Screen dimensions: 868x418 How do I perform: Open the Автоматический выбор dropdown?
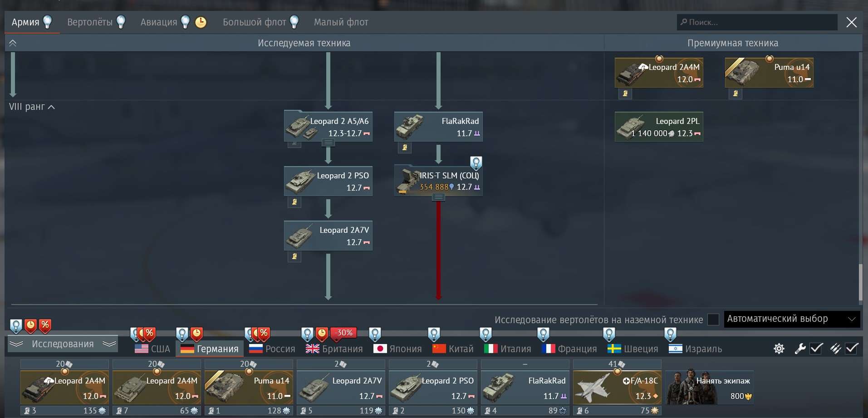coord(792,319)
